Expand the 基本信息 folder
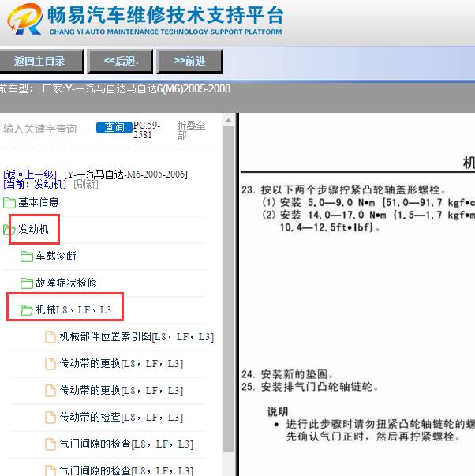The width and height of the screenshot is (475, 476). [38, 202]
